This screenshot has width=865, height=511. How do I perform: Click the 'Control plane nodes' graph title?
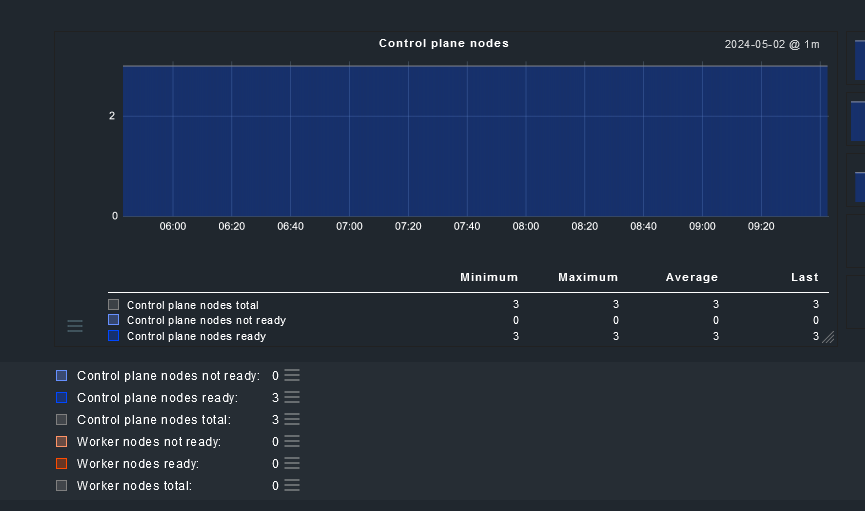click(443, 43)
